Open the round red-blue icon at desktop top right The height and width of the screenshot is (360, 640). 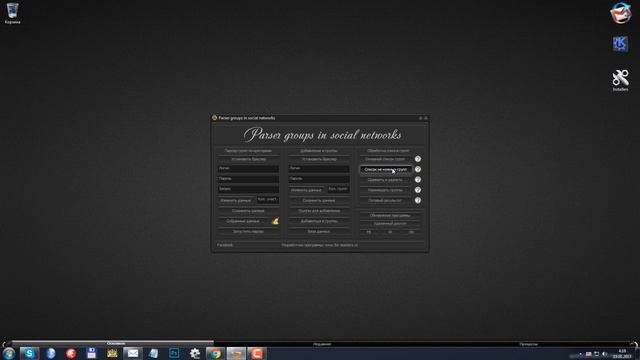[620, 13]
